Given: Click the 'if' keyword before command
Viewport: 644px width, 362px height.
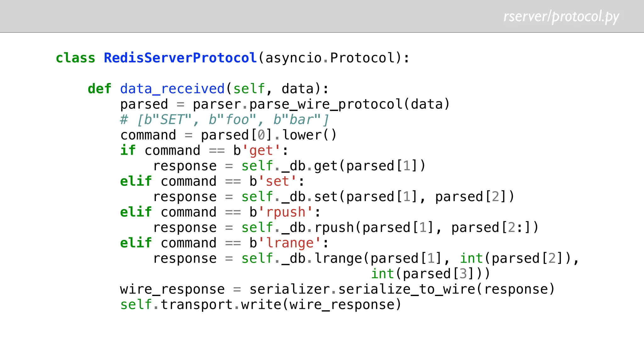Looking at the screenshot, I should coord(128,151).
